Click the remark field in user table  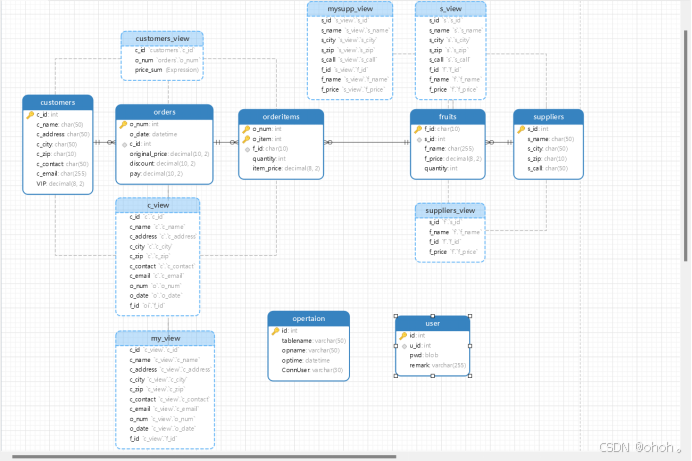coord(437,365)
